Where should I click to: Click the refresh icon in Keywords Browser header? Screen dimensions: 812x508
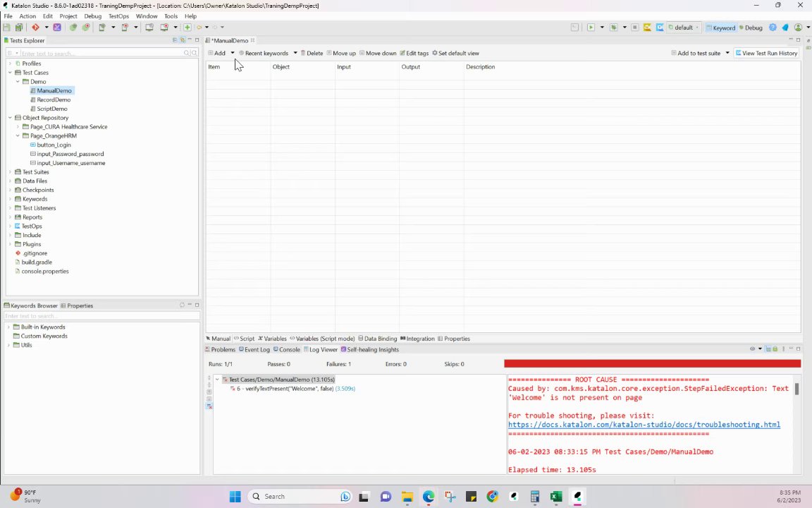click(x=182, y=305)
